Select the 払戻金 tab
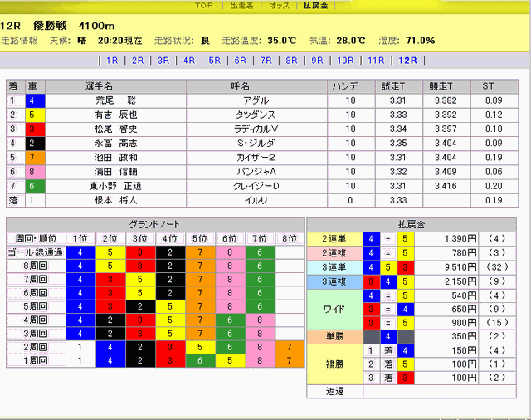The image size is (531, 420). tap(315, 6)
